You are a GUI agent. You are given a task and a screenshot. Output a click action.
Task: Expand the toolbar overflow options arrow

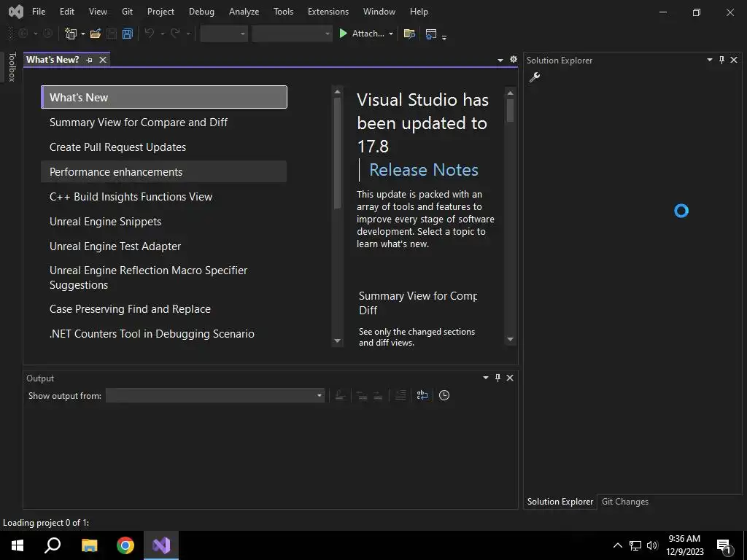pyautogui.click(x=444, y=37)
